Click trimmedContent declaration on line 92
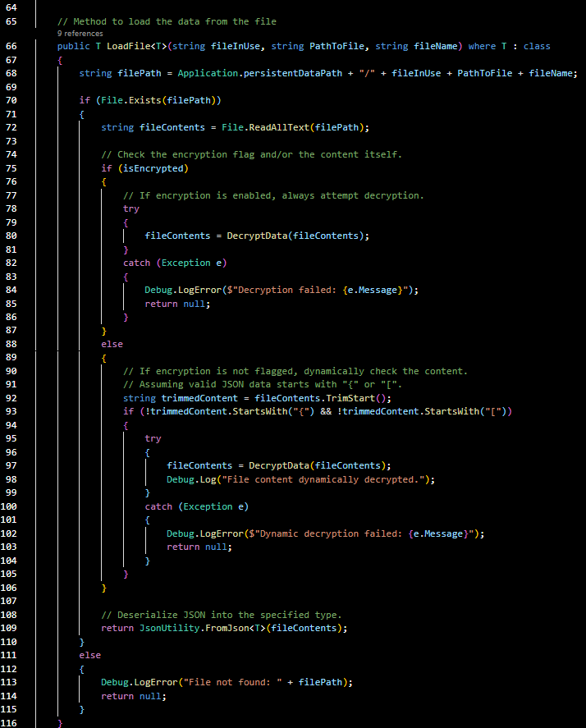 pyautogui.click(x=199, y=398)
